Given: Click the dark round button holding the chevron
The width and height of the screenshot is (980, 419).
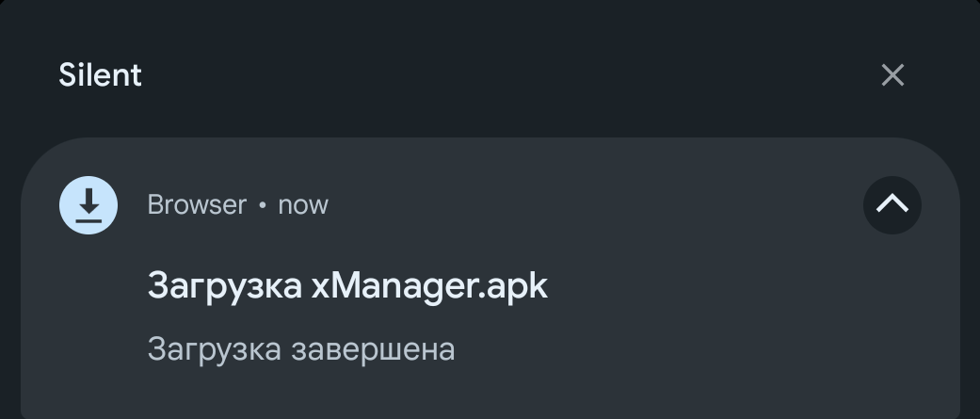Looking at the screenshot, I should coord(892,205).
